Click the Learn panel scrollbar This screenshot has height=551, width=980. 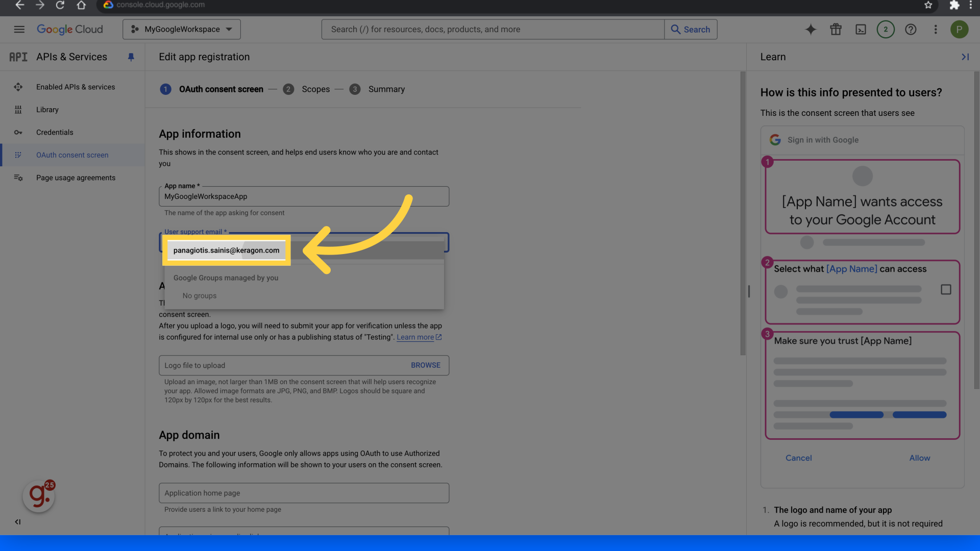coord(976,230)
